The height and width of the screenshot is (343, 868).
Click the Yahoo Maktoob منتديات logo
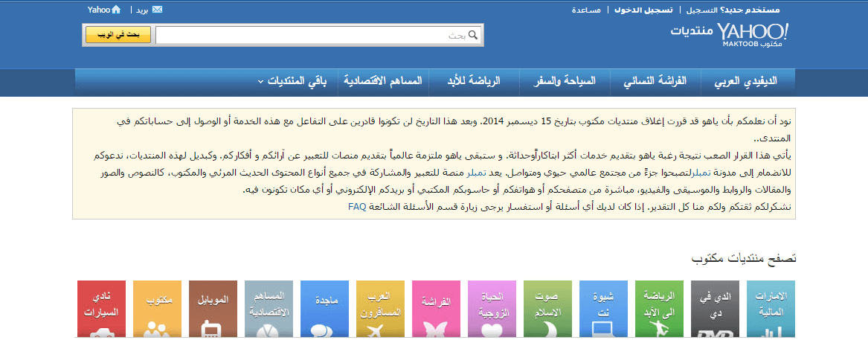pos(728,34)
